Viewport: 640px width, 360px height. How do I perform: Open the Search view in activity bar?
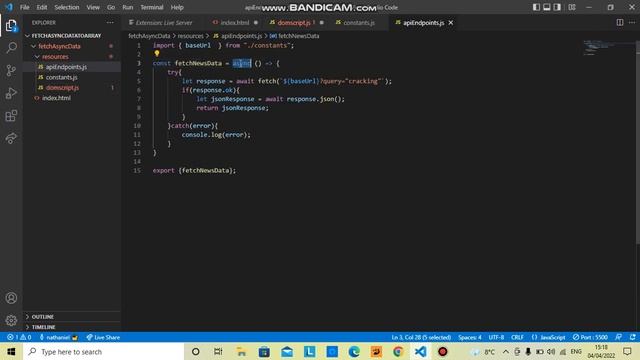click(x=11, y=48)
